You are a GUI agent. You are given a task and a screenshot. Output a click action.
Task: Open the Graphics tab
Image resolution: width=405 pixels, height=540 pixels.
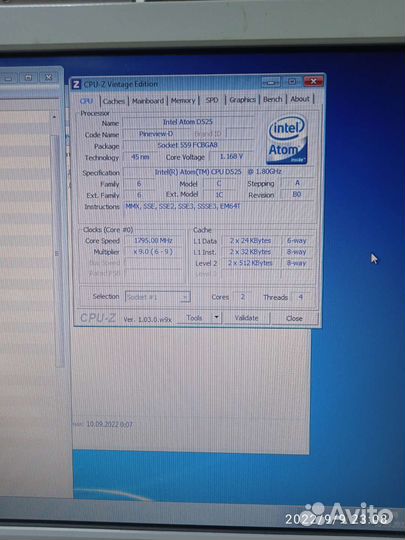click(242, 100)
